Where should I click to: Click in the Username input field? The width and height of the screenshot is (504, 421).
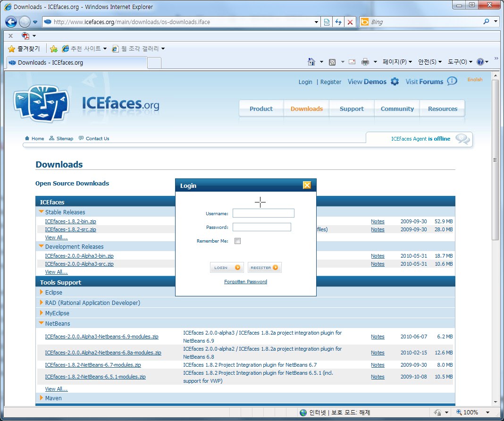[264, 213]
